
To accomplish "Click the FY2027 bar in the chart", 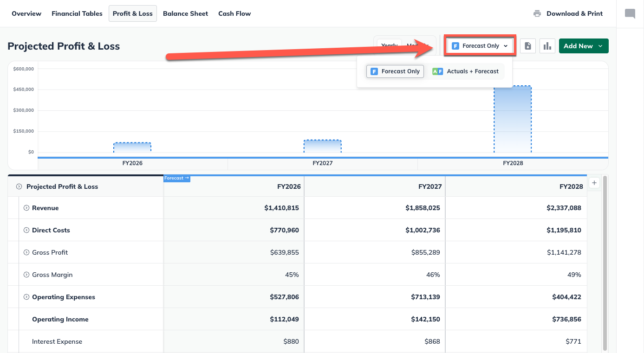I will [x=323, y=146].
